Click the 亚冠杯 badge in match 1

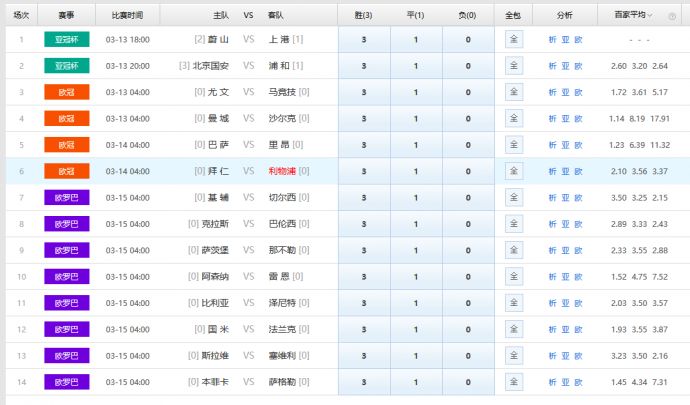(x=67, y=39)
